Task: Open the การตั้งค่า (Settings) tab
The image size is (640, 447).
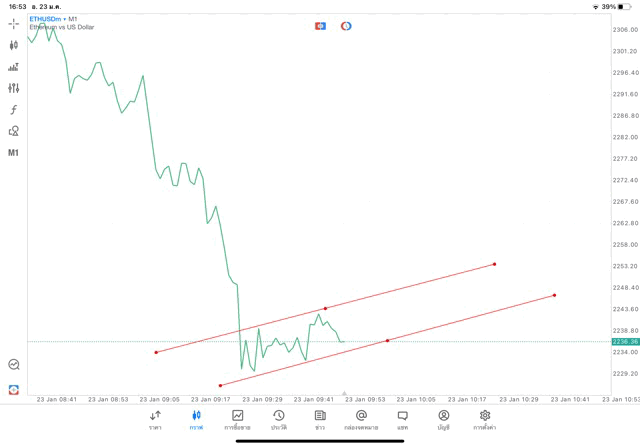Action: 485,419
